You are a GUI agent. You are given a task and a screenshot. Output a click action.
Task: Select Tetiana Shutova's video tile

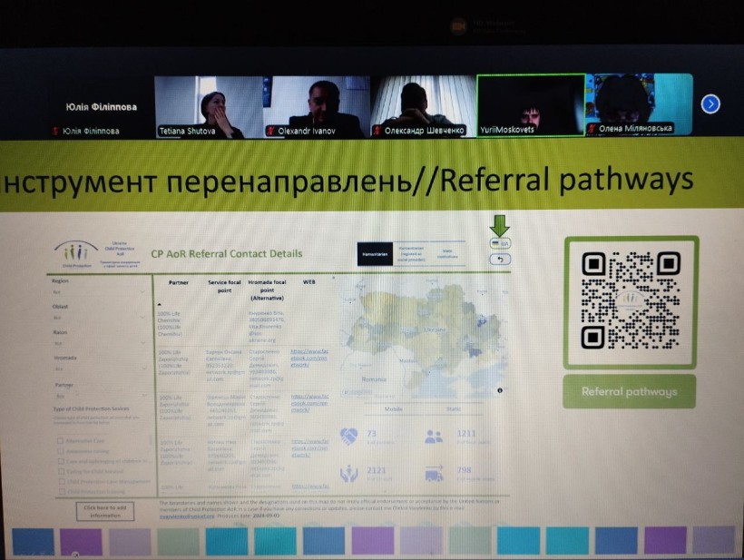(x=209, y=107)
